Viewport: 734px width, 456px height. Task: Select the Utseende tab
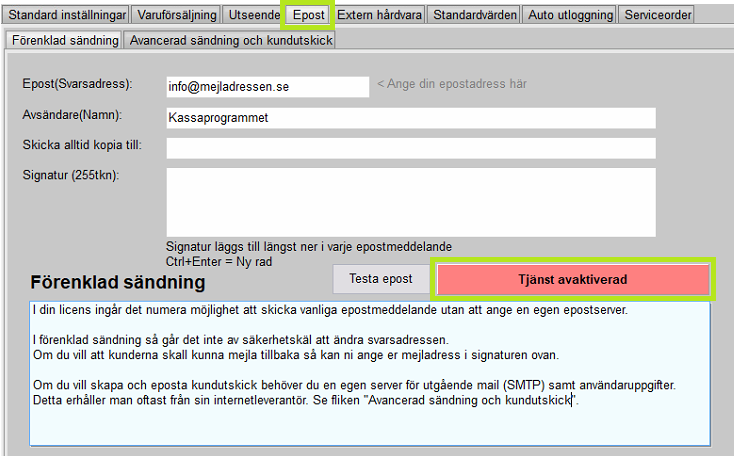[x=254, y=15]
